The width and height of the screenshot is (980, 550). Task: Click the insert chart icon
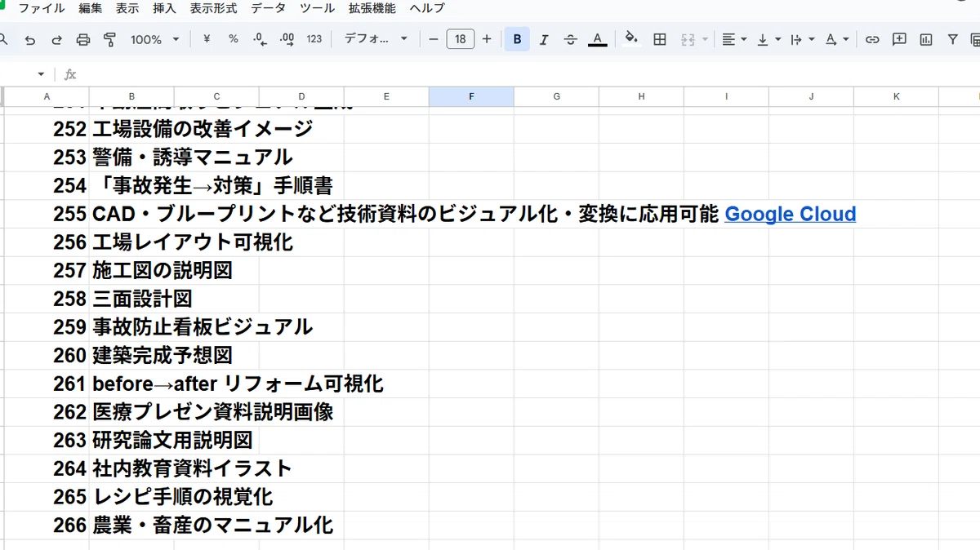tap(926, 39)
